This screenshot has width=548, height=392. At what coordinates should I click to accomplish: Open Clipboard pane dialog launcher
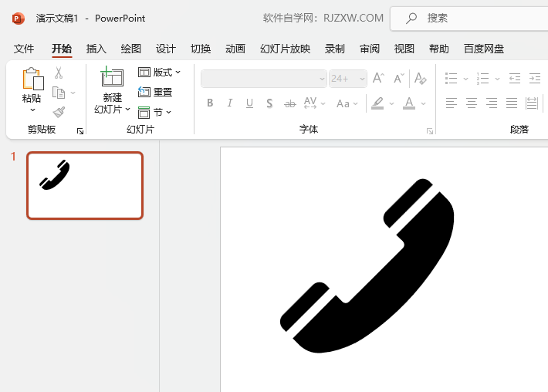[x=80, y=131]
